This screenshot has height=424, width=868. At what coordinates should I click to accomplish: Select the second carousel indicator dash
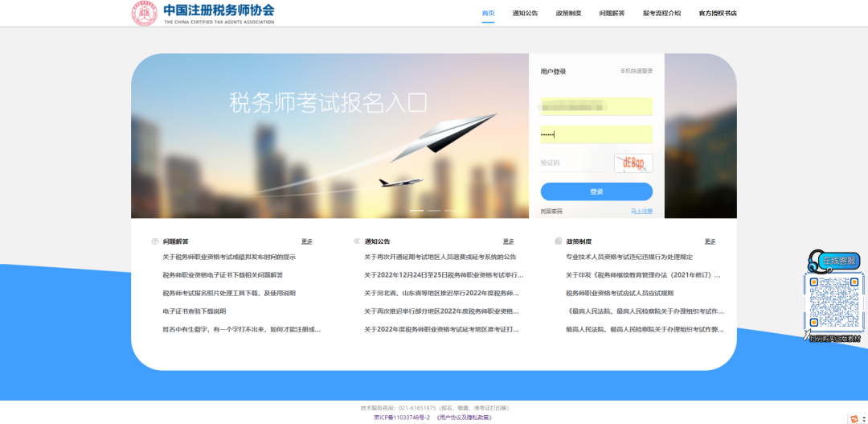point(434,211)
